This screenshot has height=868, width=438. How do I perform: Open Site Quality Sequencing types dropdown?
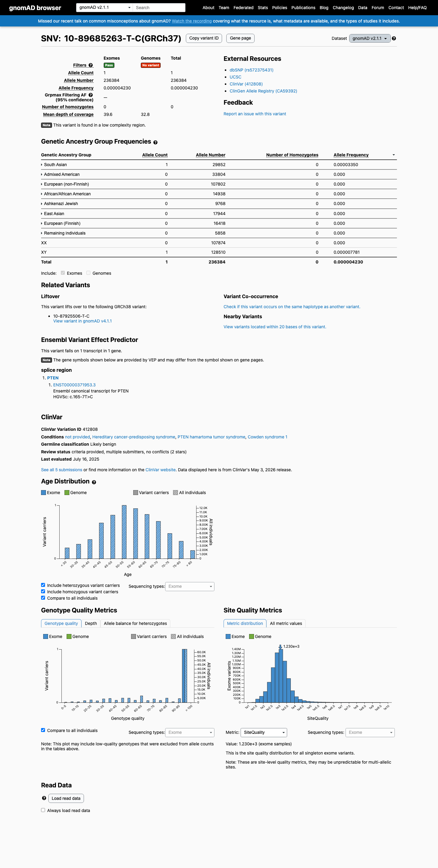pos(370,732)
